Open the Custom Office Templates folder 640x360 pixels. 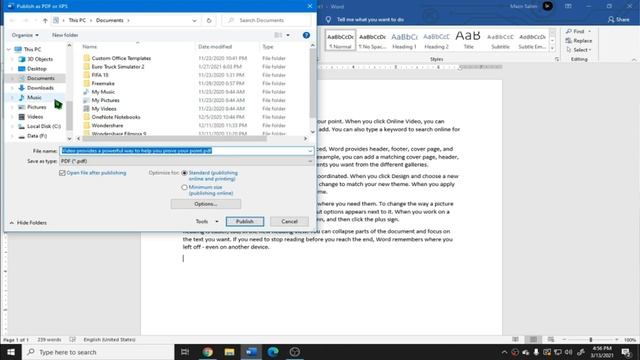click(x=121, y=58)
